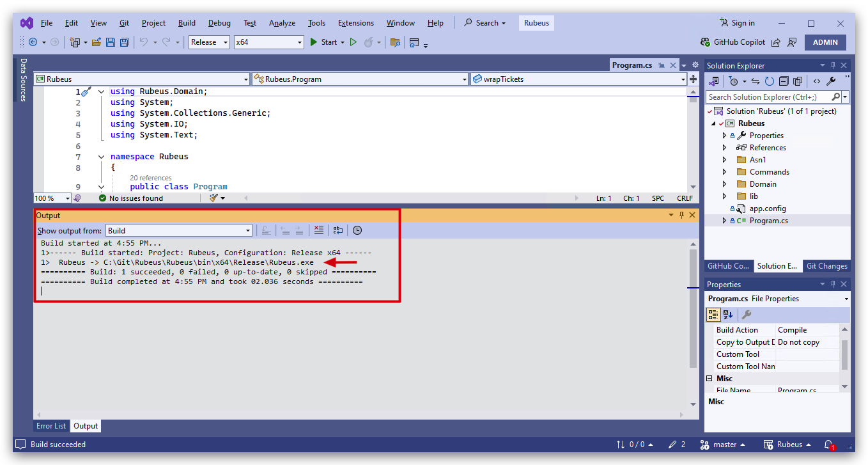This screenshot has width=868, height=465.
Task: Open the Debug menu
Action: pyautogui.click(x=219, y=23)
